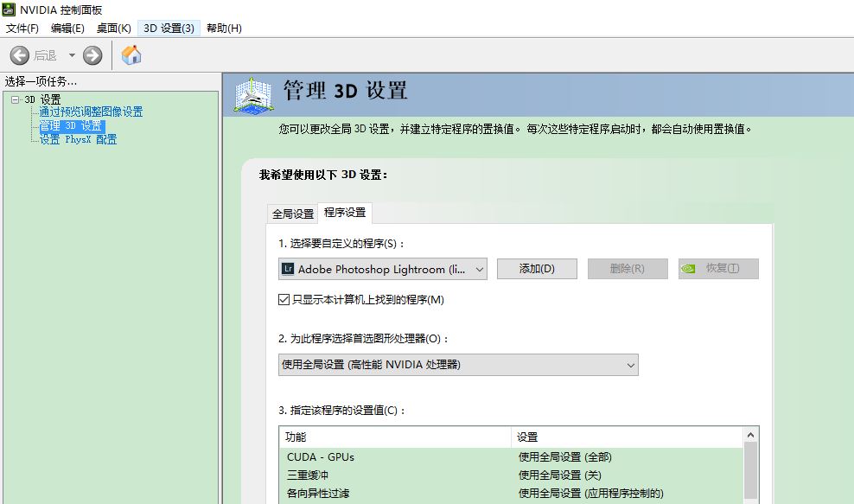Click the Forward arrow icon in toolbar
The height and width of the screenshot is (504, 854).
point(92,55)
